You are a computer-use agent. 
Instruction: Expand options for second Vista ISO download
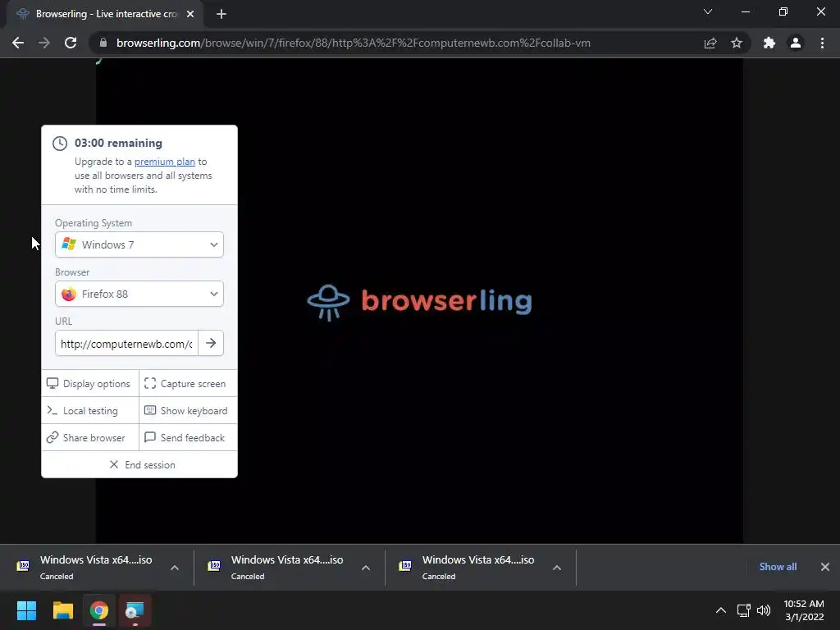point(366,568)
